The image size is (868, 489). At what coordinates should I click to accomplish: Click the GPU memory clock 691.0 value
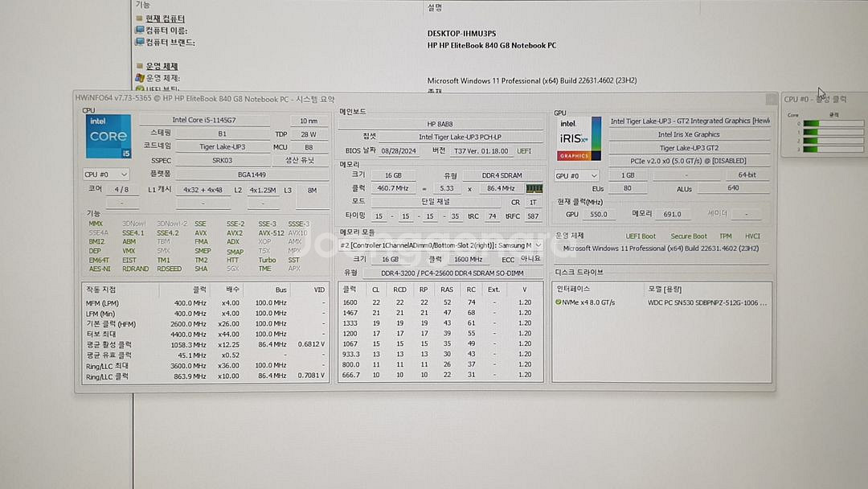(x=672, y=214)
